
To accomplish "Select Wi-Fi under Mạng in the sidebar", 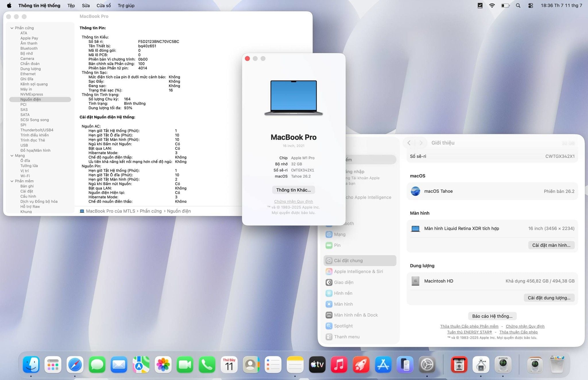I will 25,176.
